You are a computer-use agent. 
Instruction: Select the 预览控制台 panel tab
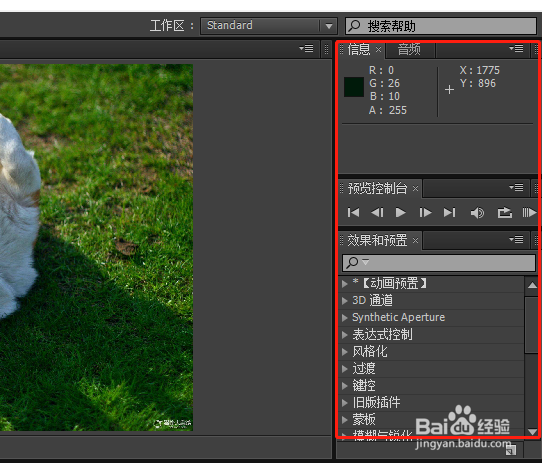pyautogui.click(x=377, y=188)
